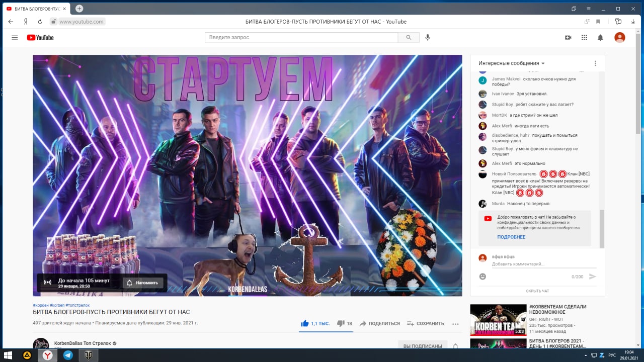Open the account avatar menu
This screenshot has height=362, width=644.
point(620,38)
